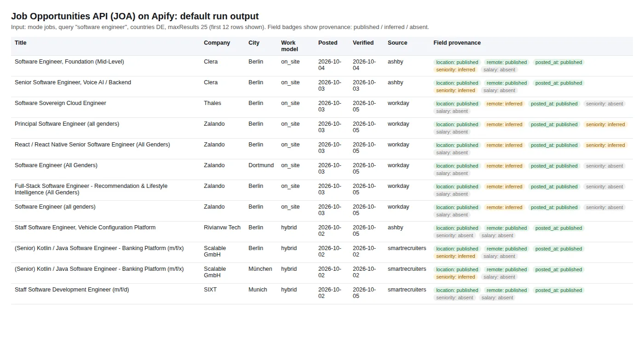Click posted date 2026-10-04 in Foundation row
The width and height of the screenshot is (644, 350).
tap(330, 65)
